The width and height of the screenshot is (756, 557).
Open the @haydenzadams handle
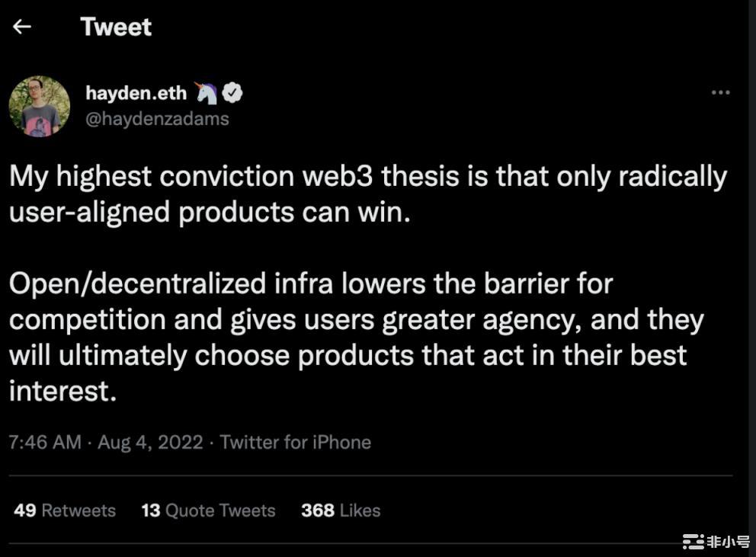pyautogui.click(x=157, y=119)
